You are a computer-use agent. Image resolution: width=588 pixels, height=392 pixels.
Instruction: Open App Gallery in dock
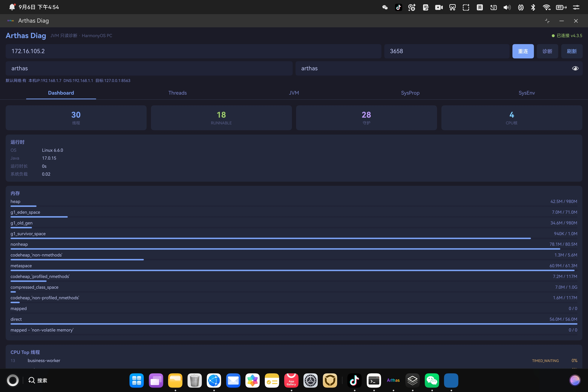click(291, 380)
